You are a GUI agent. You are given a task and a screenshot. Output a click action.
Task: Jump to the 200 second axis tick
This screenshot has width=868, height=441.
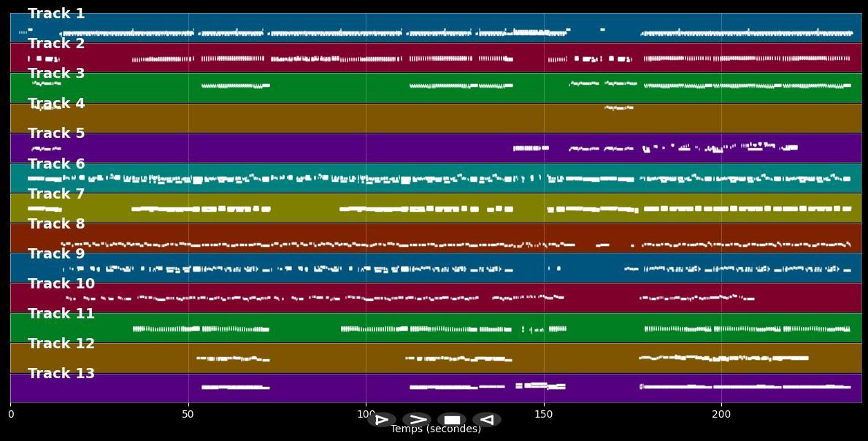721,414
